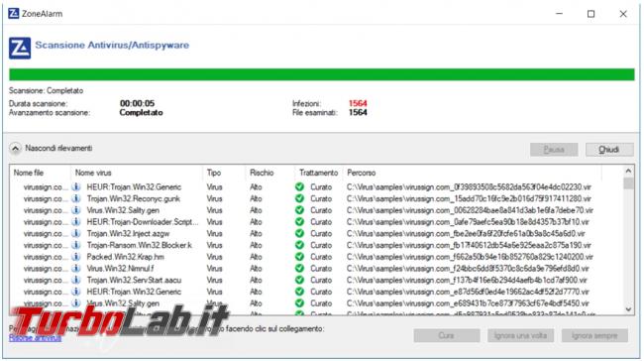Click the green Curato checkmark for Virus.Win32.Sality.gen in the third row
This screenshot has height=361, width=644.
pos(300,210)
